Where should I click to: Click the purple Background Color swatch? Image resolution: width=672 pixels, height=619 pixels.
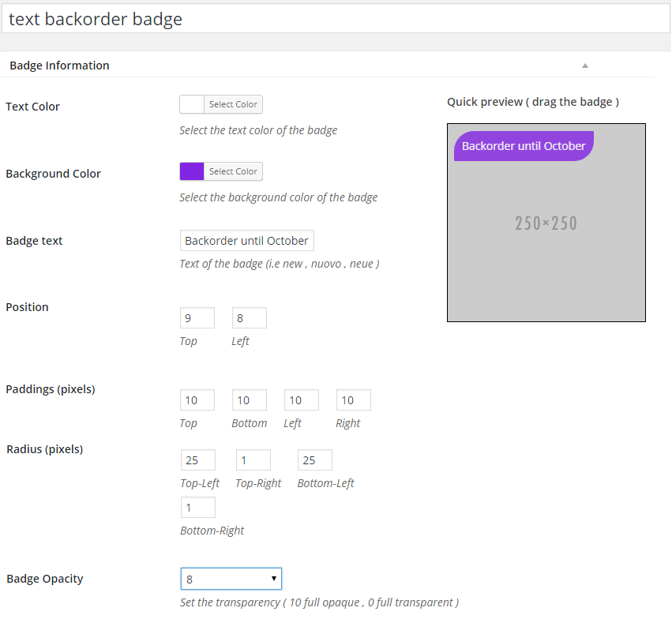(192, 171)
